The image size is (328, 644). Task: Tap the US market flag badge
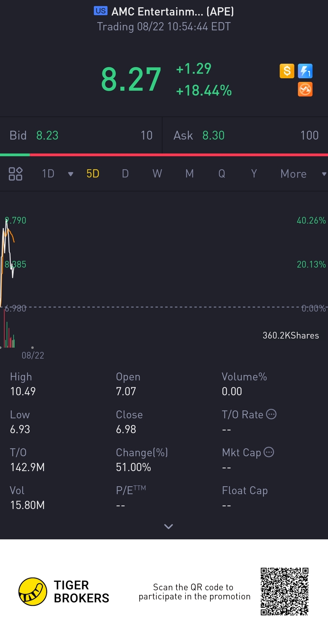101,11
